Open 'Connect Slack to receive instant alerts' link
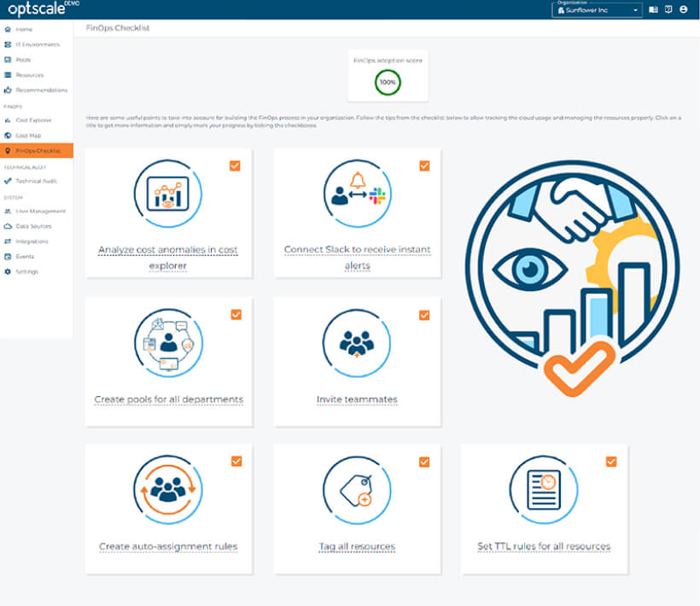 pyautogui.click(x=357, y=258)
